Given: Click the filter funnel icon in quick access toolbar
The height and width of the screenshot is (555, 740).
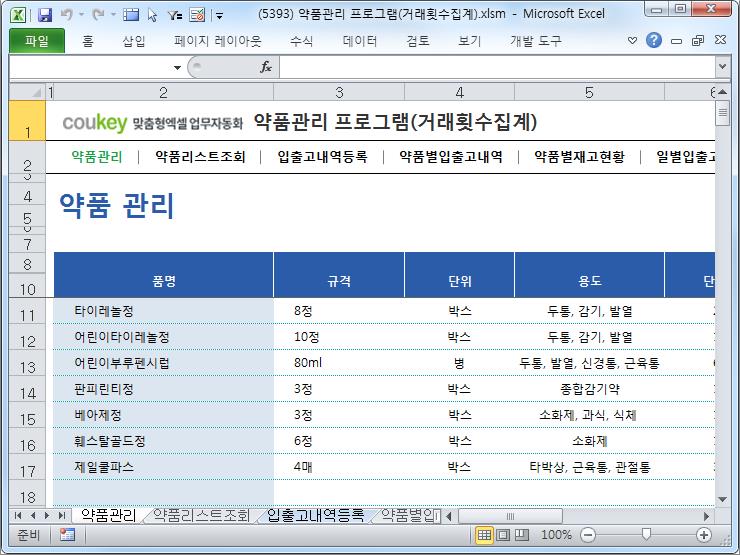Looking at the screenshot, I should (175, 16).
